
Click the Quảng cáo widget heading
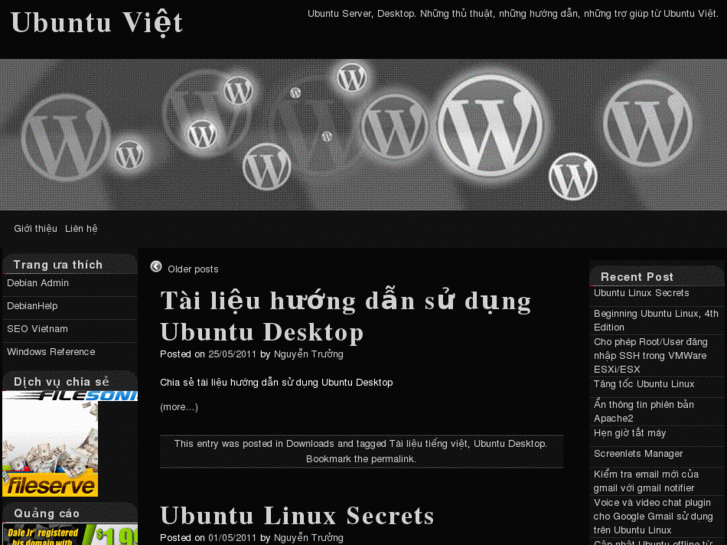47,513
